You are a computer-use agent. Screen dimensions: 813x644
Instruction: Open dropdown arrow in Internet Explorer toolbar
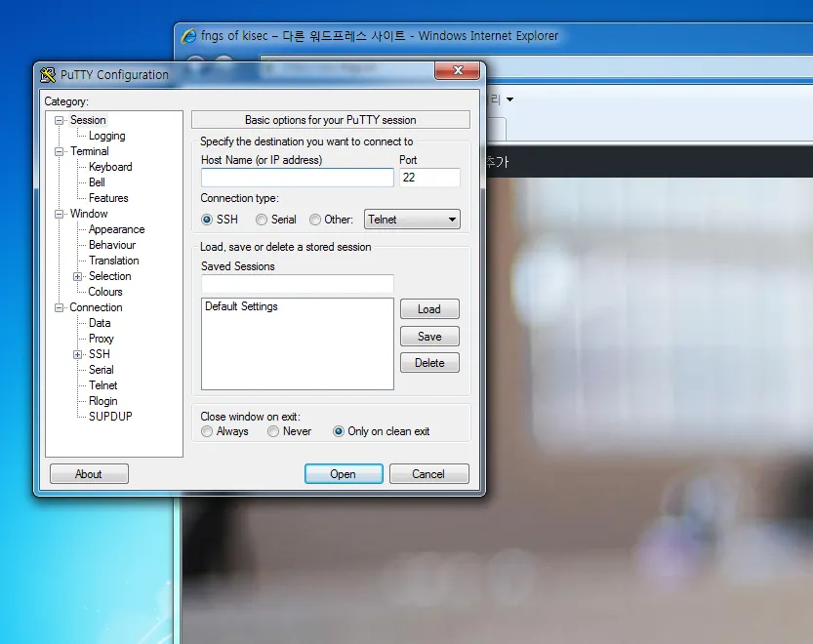coord(509,99)
